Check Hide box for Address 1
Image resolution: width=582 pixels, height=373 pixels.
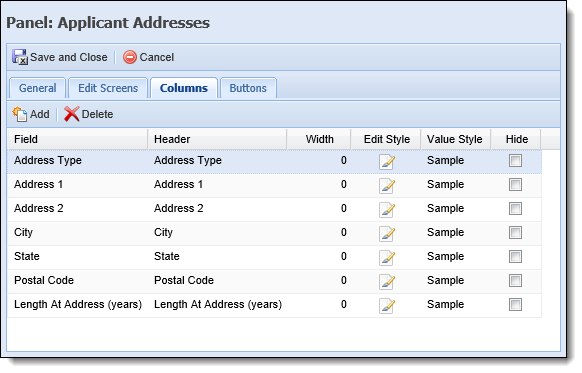(515, 184)
